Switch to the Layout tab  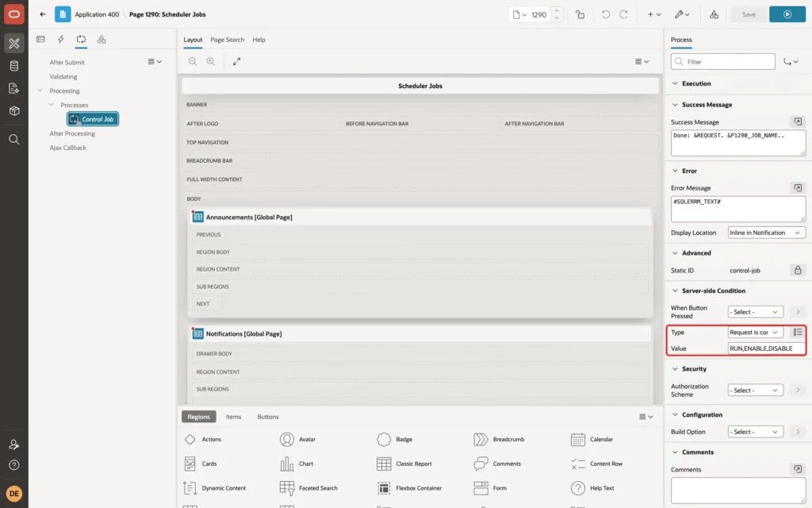[193, 40]
